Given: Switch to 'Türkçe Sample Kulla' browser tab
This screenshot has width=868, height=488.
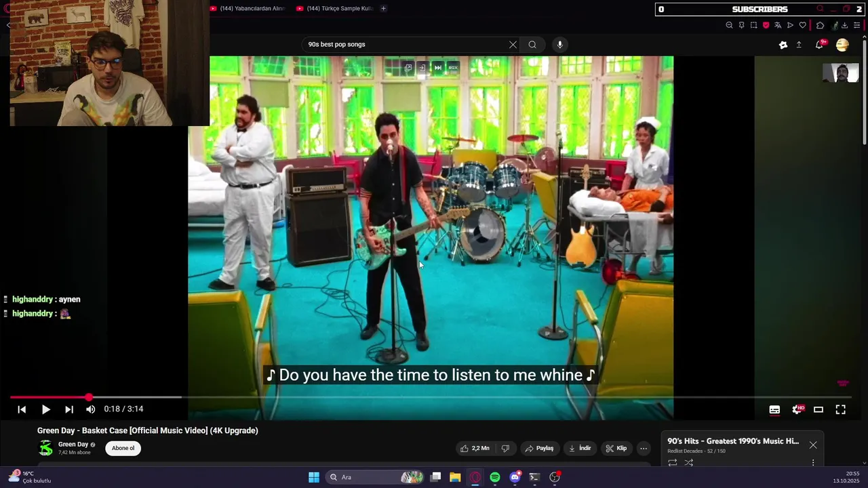Looking at the screenshot, I should click(x=335, y=8).
